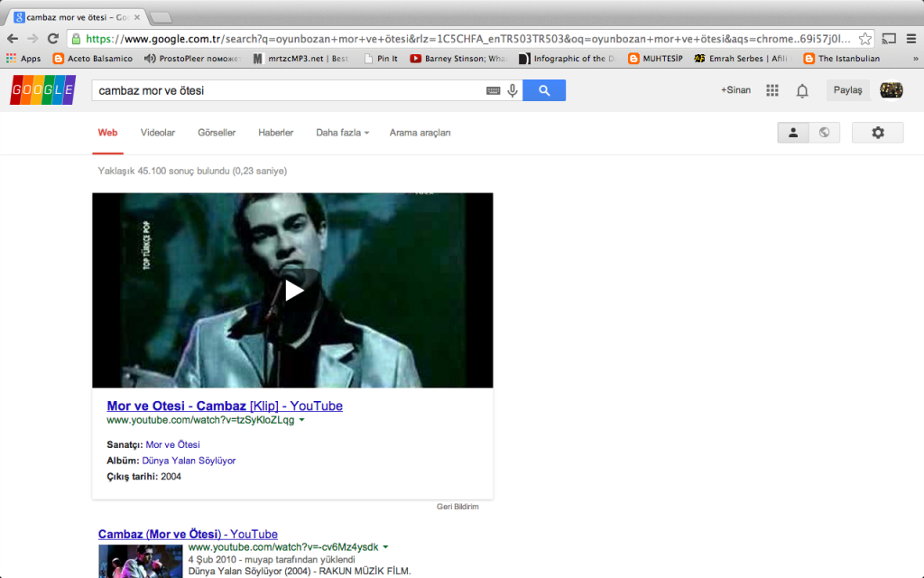Hide personal results with the globe icon
Viewport: 924px width, 578px height.
point(823,132)
